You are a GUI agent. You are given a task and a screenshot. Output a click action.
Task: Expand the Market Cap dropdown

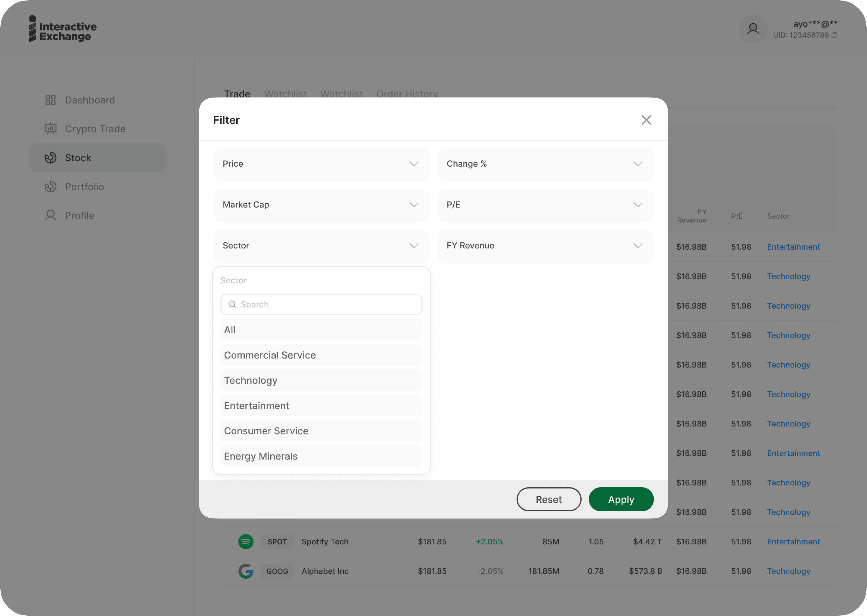[321, 205]
